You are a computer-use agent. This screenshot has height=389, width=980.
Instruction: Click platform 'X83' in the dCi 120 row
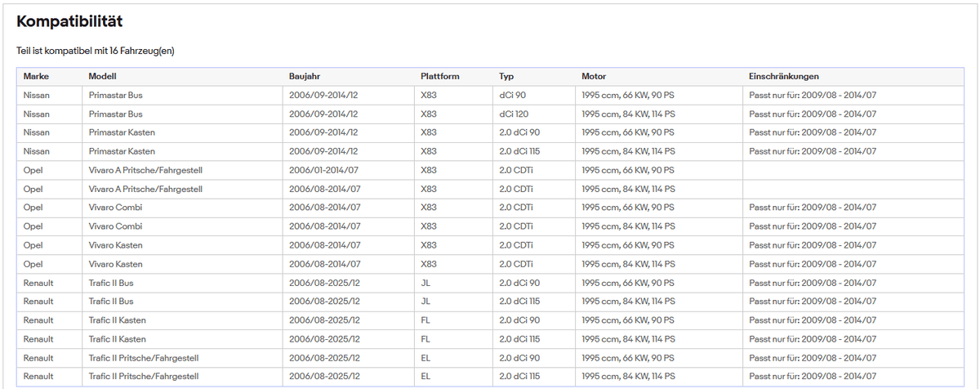pyautogui.click(x=429, y=114)
